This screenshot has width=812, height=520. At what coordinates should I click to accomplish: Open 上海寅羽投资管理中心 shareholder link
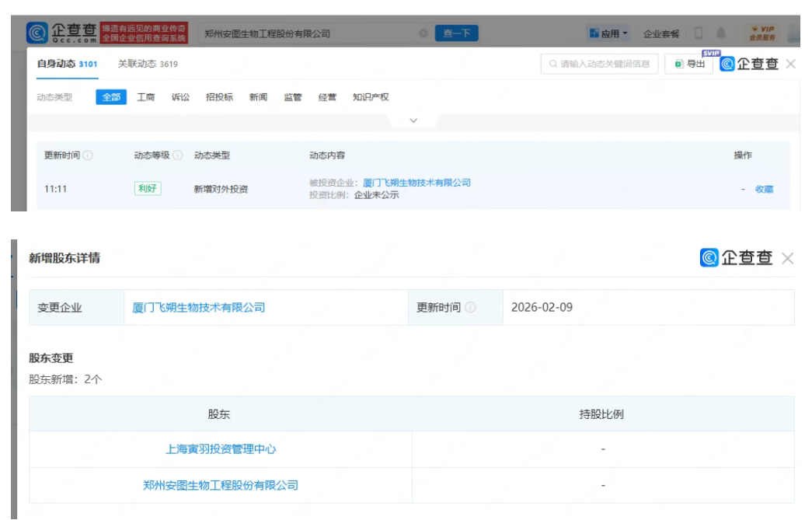coord(221,449)
